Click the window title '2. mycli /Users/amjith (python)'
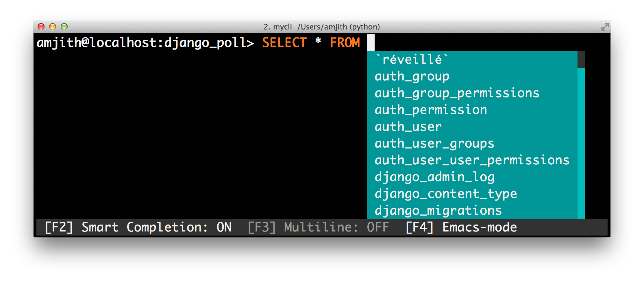 click(322, 27)
